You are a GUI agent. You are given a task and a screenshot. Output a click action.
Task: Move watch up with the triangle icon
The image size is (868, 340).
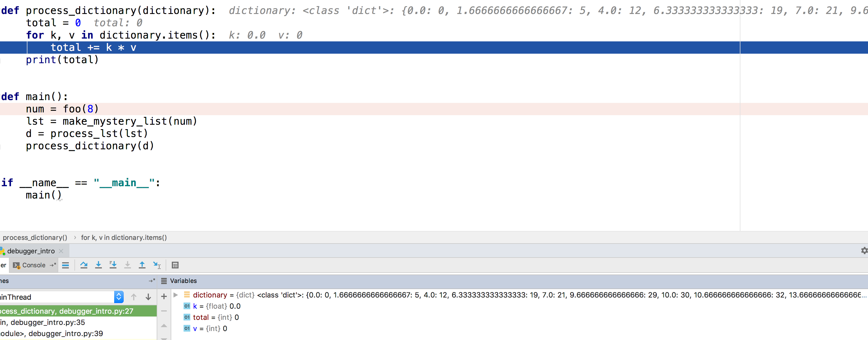[x=164, y=325]
